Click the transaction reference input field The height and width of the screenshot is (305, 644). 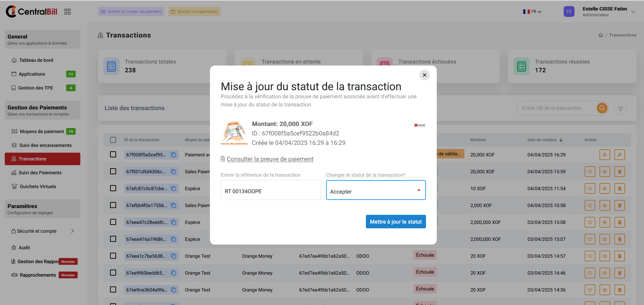pyautogui.click(x=270, y=190)
